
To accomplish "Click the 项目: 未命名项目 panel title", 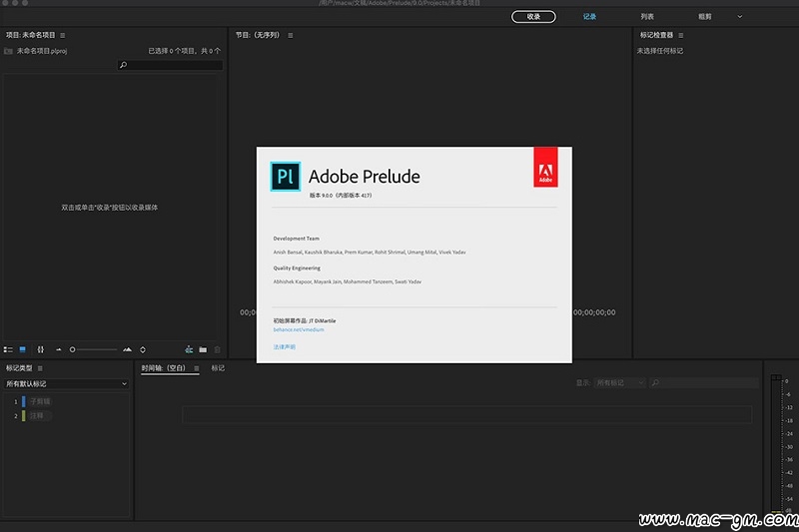I will click(x=31, y=35).
